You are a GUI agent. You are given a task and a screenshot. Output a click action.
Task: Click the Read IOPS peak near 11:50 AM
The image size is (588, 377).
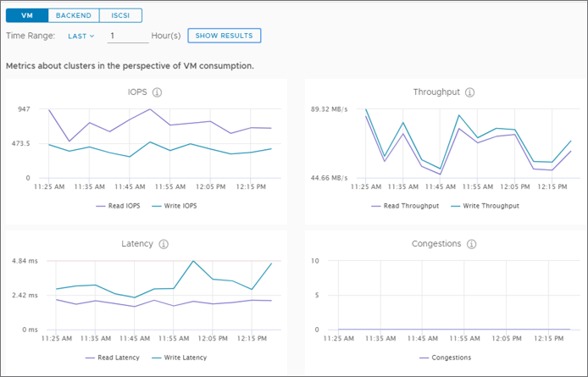point(150,109)
